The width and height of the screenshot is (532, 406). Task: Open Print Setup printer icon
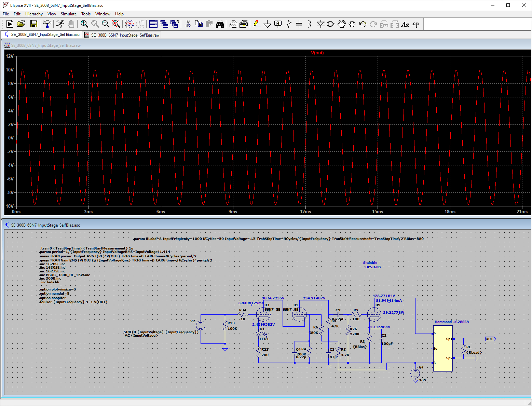pyautogui.click(x=233, y=24)
